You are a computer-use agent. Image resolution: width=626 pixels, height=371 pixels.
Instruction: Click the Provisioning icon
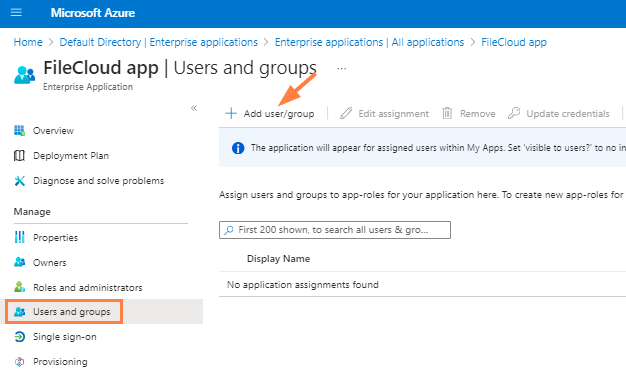coord(20,362)
